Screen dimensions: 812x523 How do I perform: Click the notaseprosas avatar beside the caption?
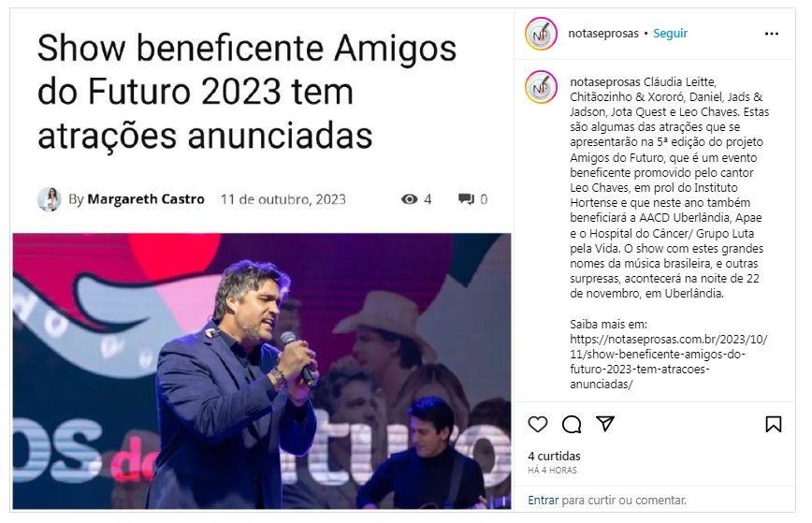point(541,88)
